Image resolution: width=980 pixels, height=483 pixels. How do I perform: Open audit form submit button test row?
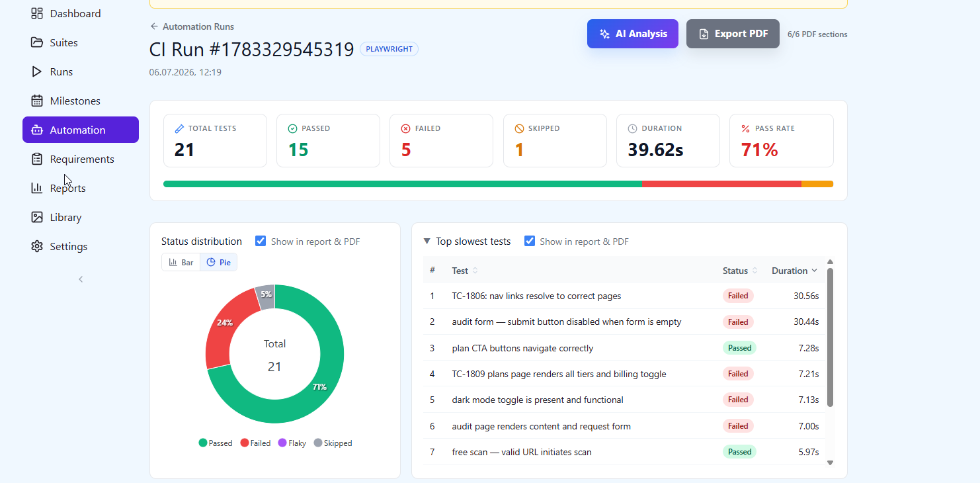[624, 322]
